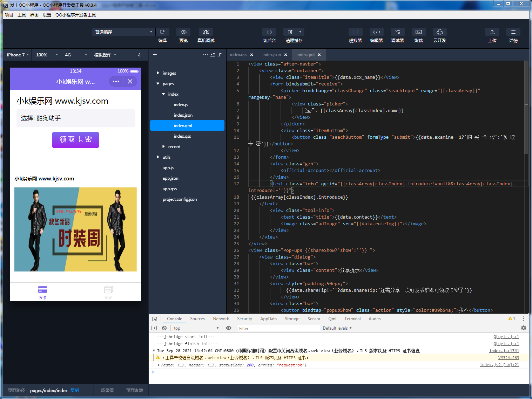Click the clear console icon
Viewport: 532px width, 399px height.
[164, 328]
